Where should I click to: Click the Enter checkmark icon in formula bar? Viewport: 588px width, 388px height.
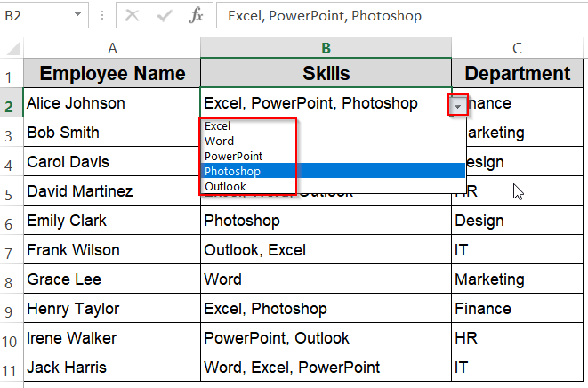(165, 16)
